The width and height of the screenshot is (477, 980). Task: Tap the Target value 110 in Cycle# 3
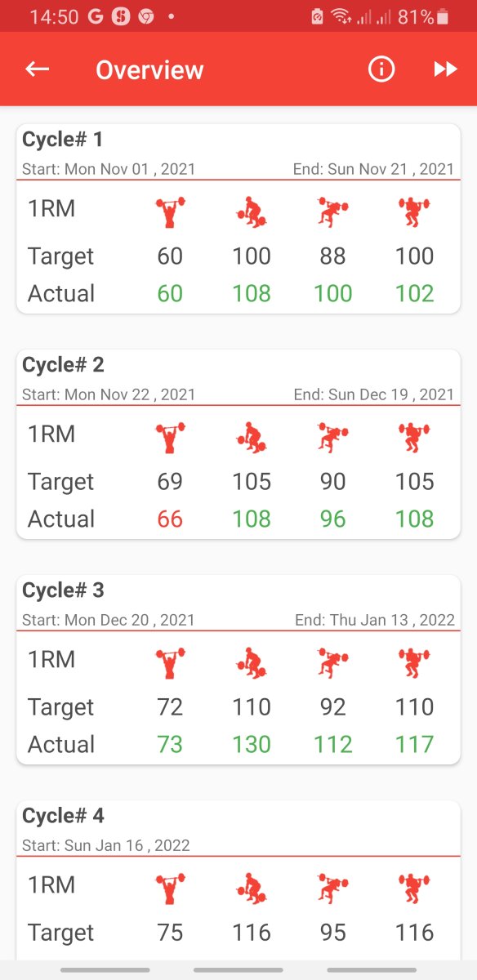pyautogui.click(x=251, y=706)
